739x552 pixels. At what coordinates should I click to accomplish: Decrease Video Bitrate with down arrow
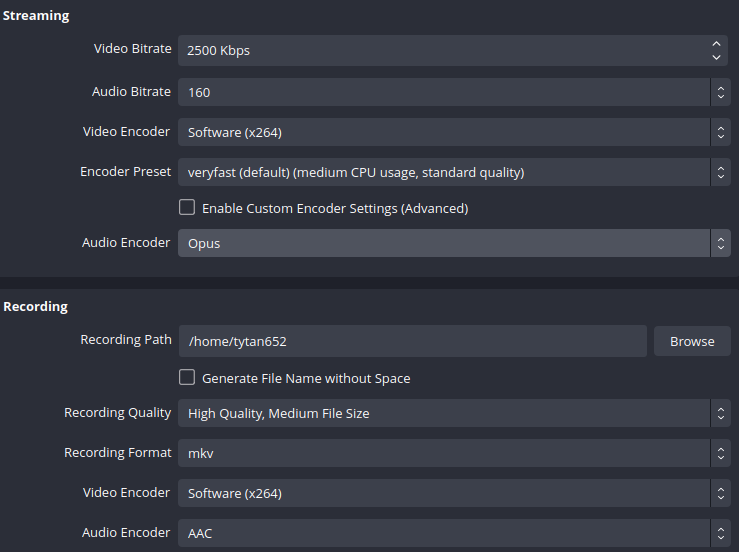(716, 57)
